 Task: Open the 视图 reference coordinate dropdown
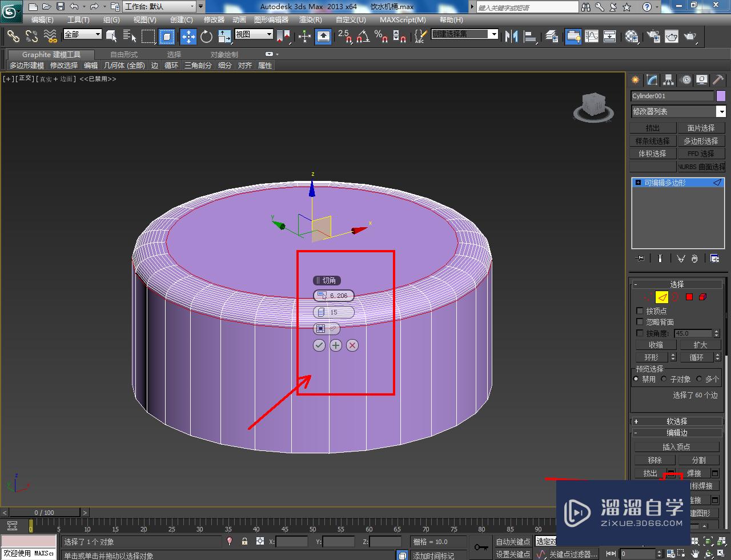[254, 34]
